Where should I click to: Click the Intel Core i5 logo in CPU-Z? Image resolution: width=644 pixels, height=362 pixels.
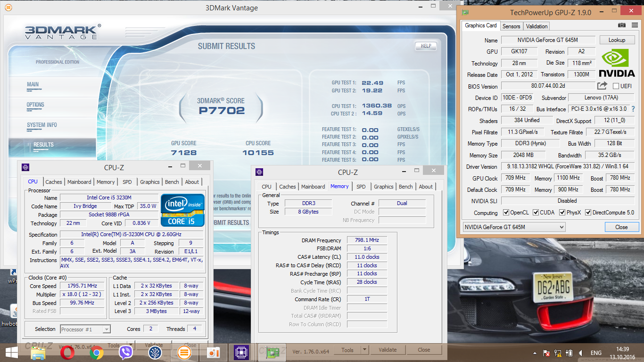click(183, 210)
